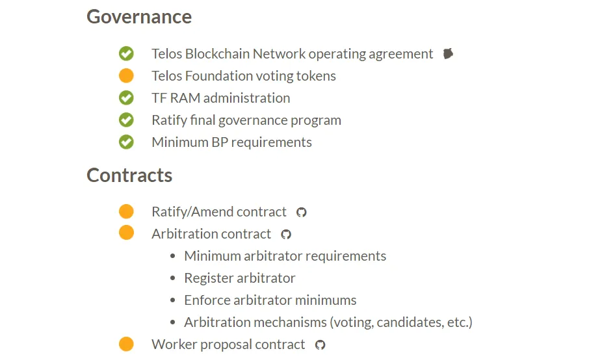Open GitHub icon beside Worker proposal contract
Screen dimensions: 602x364
click(321, 344)
